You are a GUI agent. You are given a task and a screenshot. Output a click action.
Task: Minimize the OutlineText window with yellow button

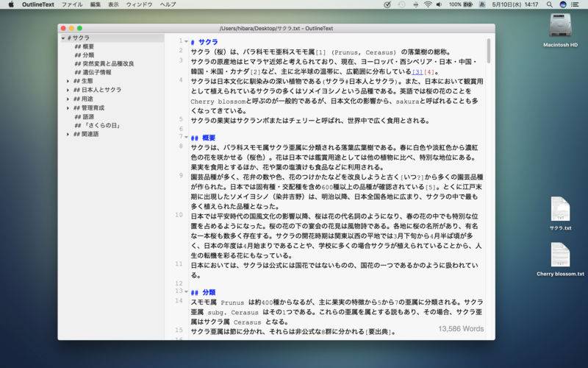point(71,29)
